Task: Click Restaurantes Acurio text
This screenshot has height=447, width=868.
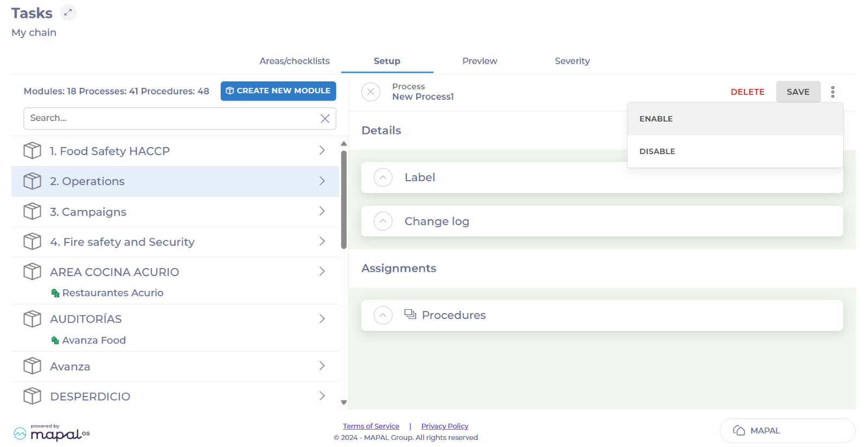Action: 113,293
